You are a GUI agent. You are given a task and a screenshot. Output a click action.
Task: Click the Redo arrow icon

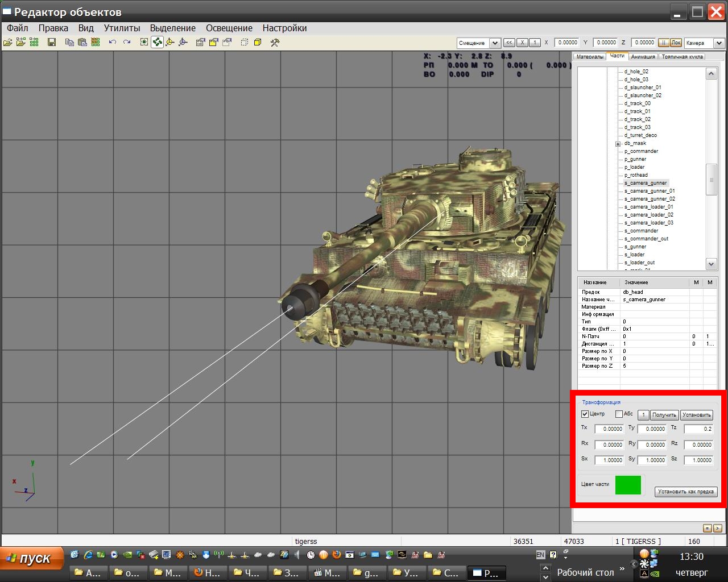coord(126,42)
